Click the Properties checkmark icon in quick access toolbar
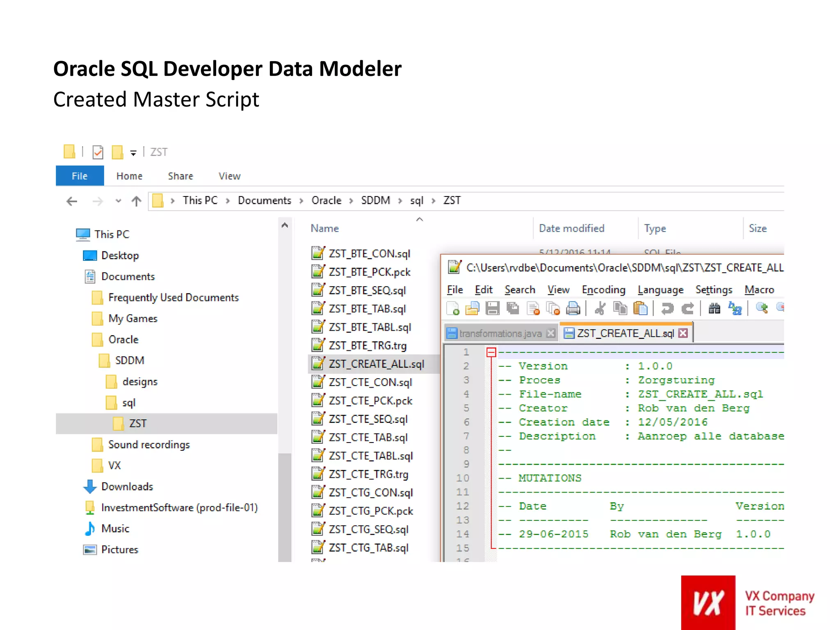 point(98,152)
